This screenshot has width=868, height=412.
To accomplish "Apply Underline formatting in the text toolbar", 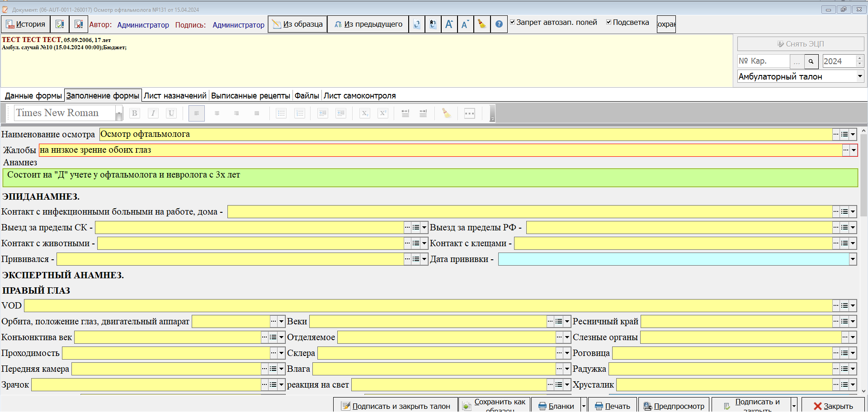I will [171, 113].
